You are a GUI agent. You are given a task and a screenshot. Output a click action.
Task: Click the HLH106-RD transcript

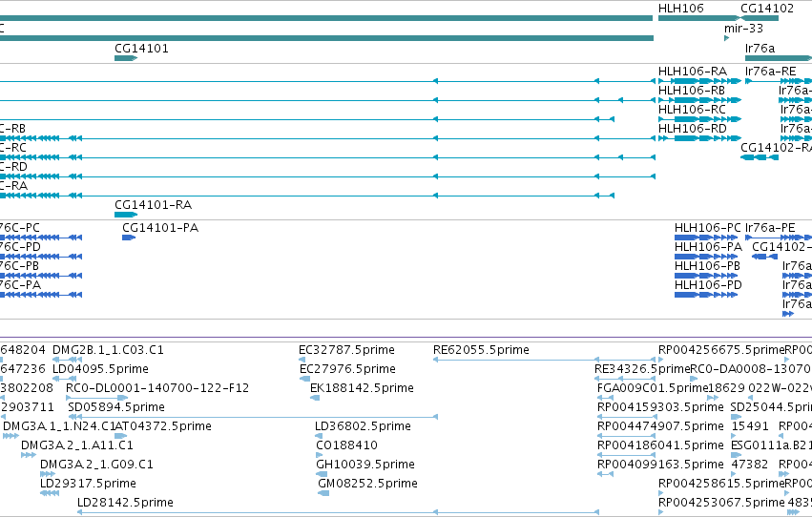pos(699,138)
